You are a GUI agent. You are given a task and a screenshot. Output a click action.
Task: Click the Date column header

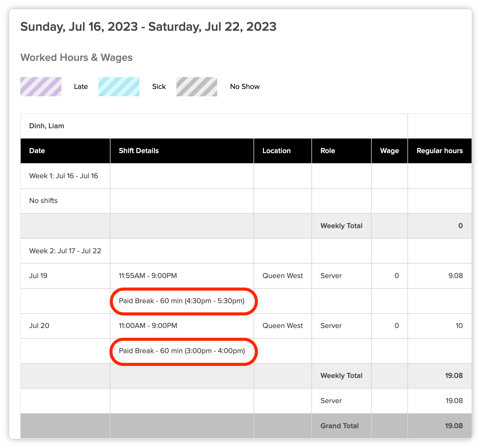tap(37, 151)
